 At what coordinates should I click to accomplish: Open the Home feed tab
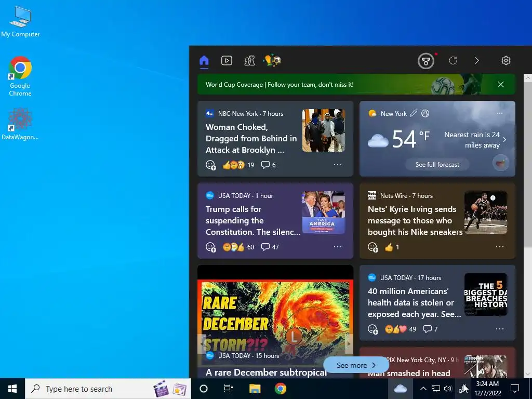pos(204,61)
